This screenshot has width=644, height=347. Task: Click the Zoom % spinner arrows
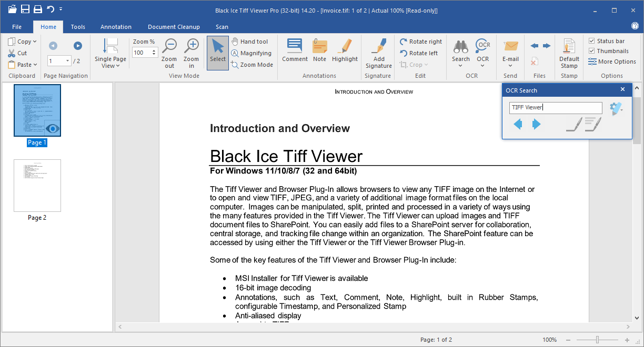[x=154, y=53]
